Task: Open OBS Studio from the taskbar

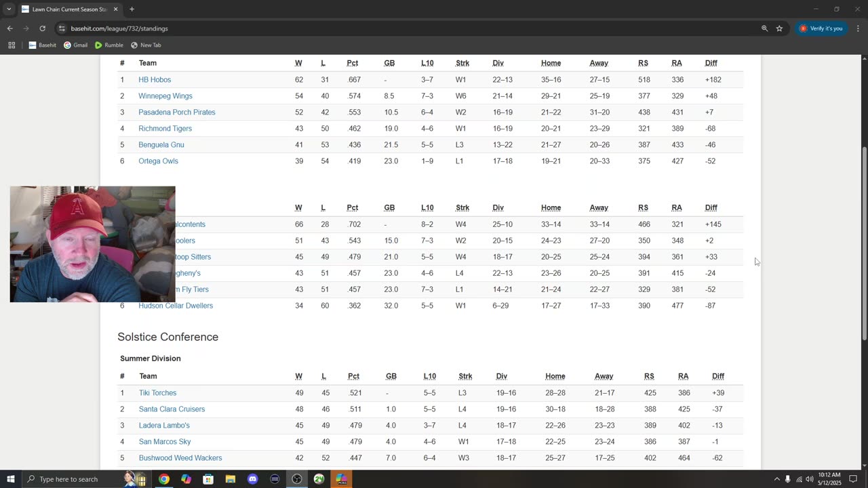Action: tap(297, 479)
